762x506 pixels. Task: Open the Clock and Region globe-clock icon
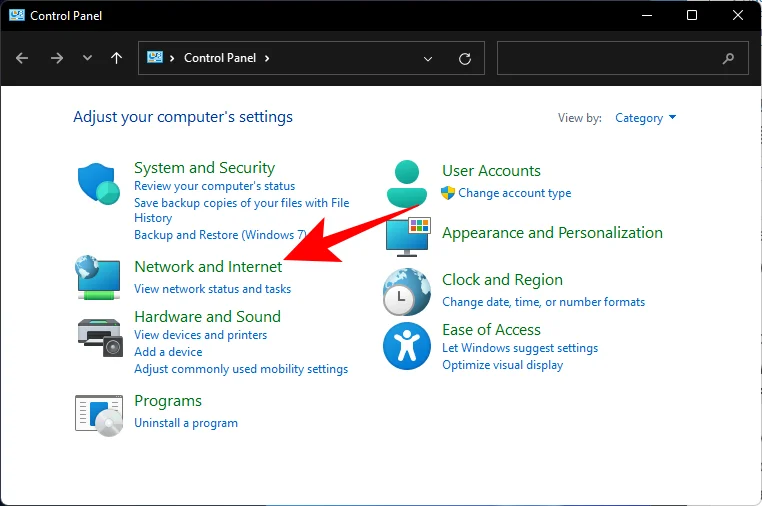click(x=407, y=292)
